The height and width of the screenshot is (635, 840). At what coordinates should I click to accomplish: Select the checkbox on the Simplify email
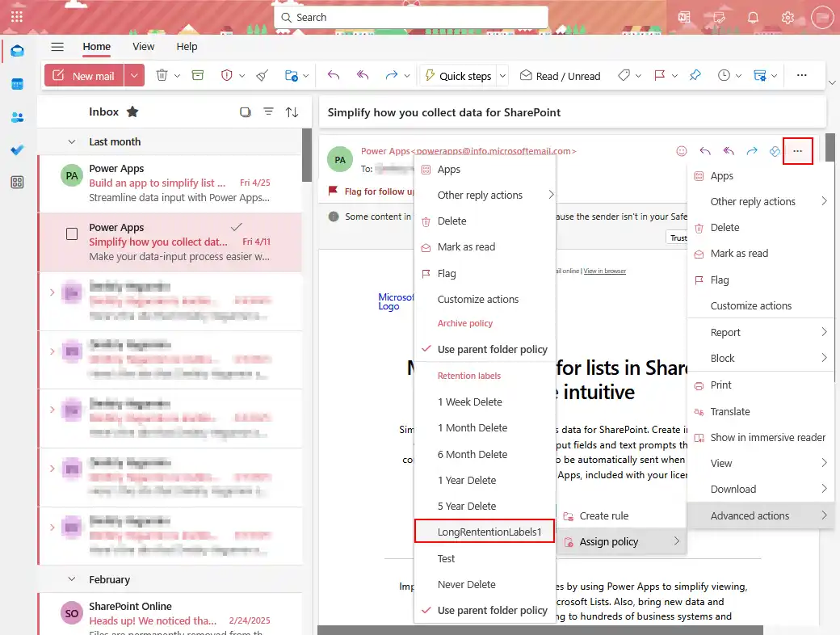(x=71, y=233)
